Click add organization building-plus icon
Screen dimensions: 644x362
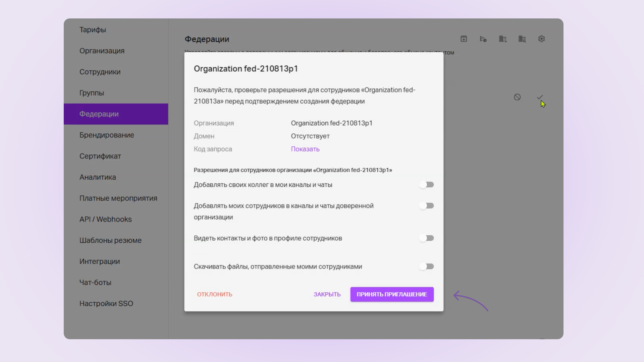[502, 39]
